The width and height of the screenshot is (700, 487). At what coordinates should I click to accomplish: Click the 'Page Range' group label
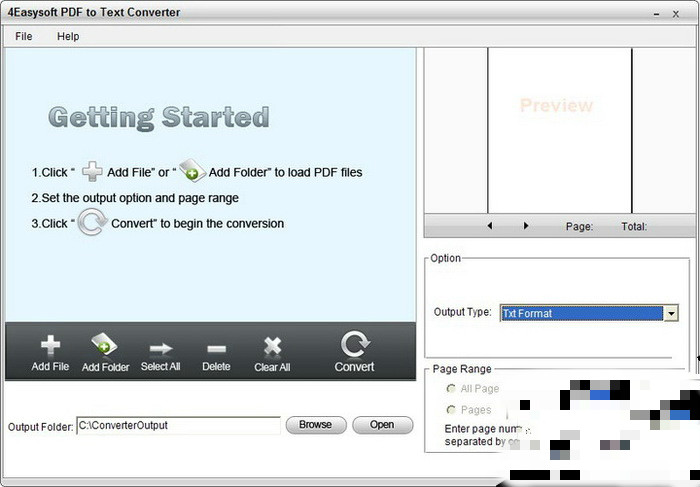pyautogui.click(x=462, y=369)
